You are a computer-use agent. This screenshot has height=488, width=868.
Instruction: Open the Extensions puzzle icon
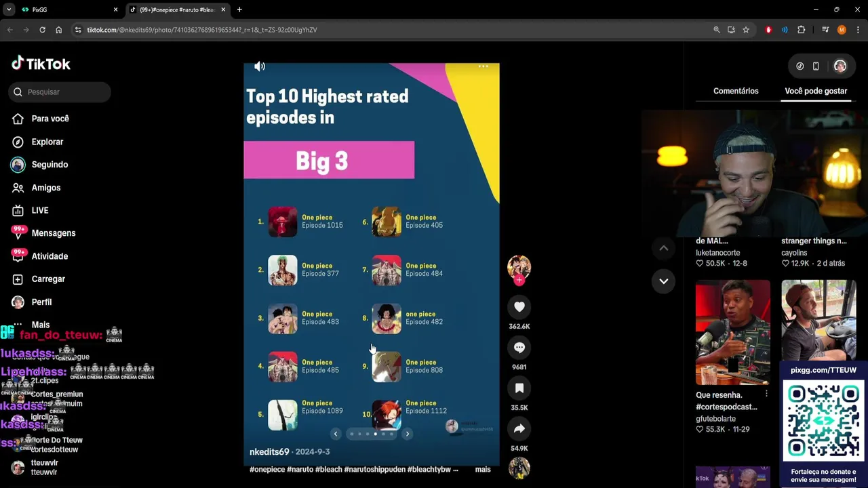coord(801,30)
